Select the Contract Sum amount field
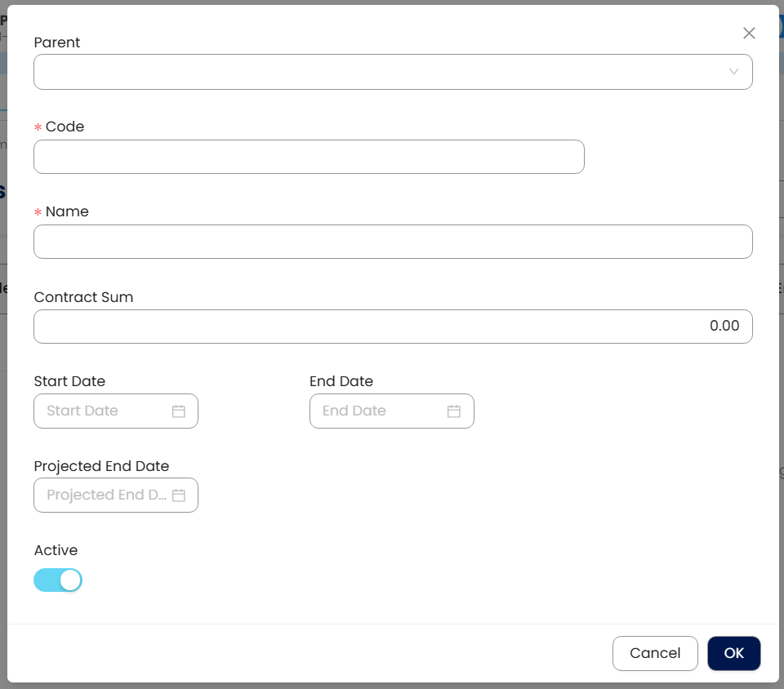 point(393,327)
